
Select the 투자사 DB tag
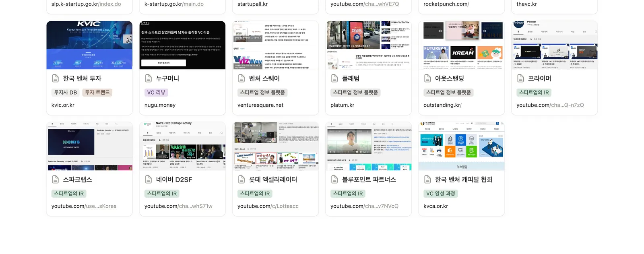[66, 93]
